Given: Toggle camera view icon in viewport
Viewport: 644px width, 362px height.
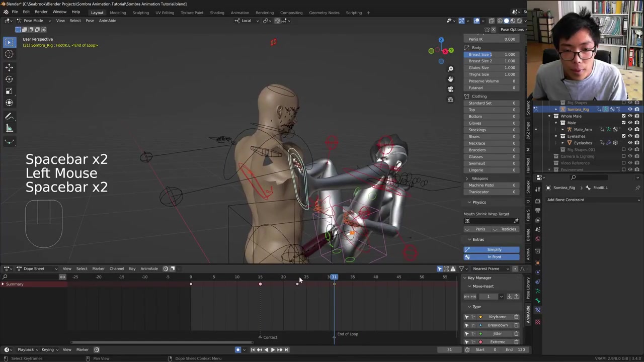Looking at the screenshot, I should 450,89.
